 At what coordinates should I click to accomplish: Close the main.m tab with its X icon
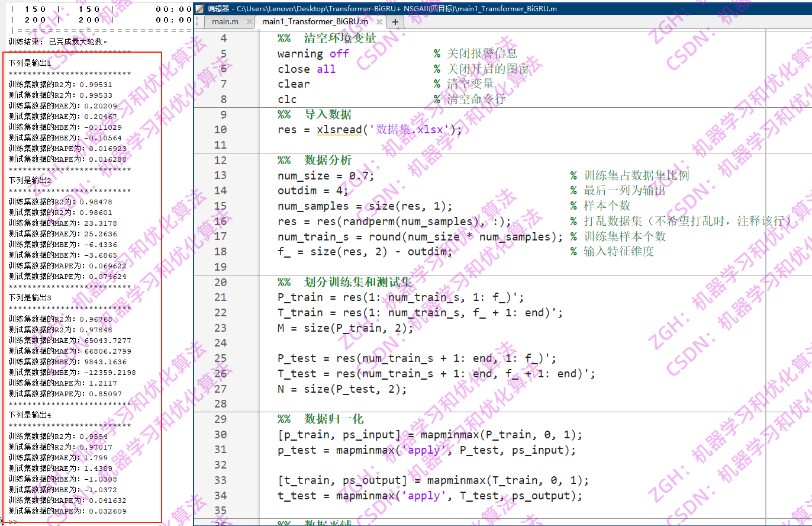tap(249, 22)
